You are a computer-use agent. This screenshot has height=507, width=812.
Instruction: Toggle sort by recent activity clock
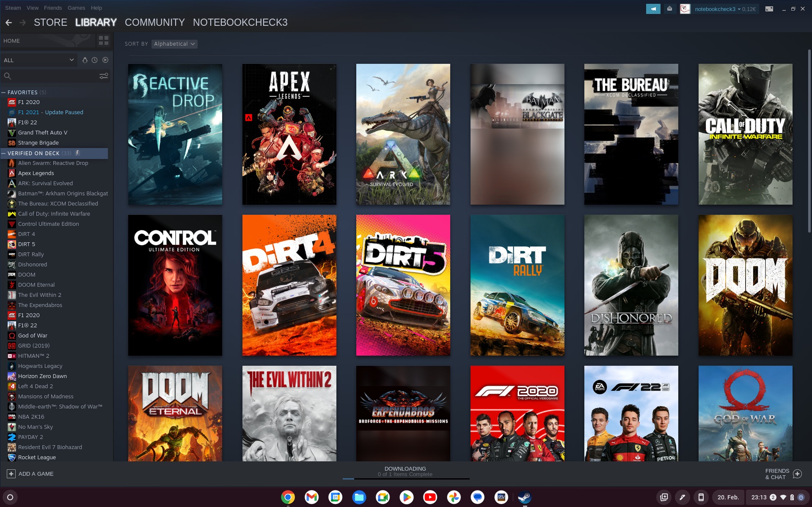click(95, 60)
